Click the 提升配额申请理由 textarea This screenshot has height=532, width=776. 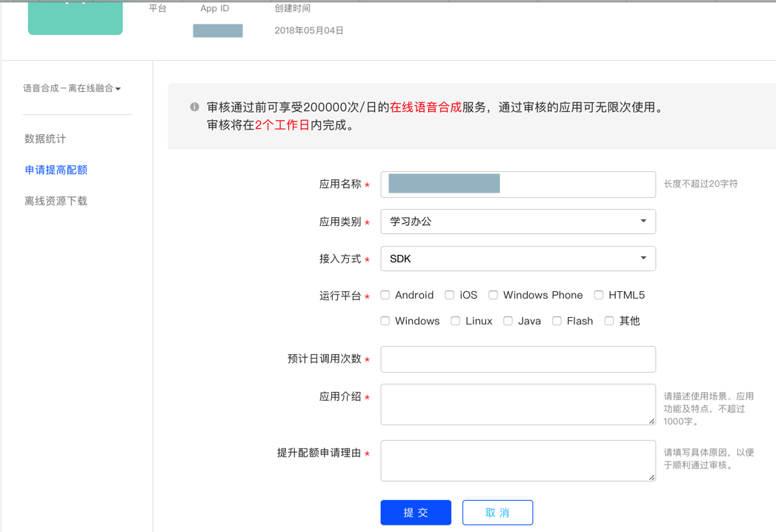tap(518, 461)
